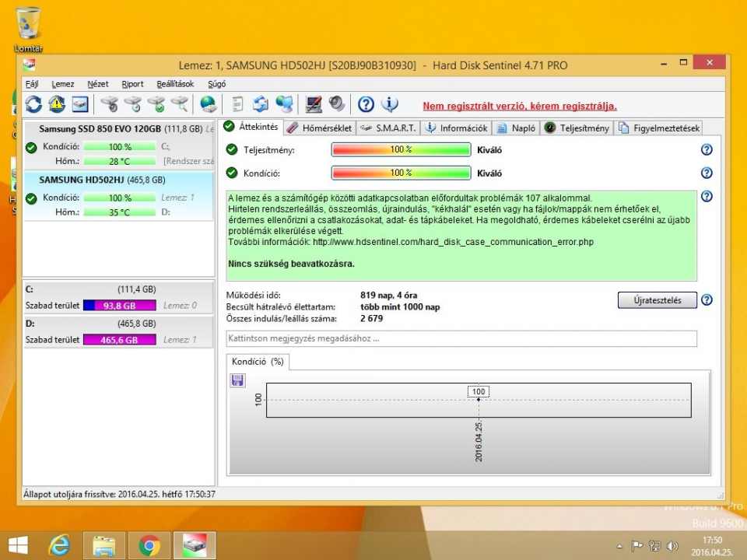Click the blue question mark toolbar icon
The height and width of the screenshot is (560, 747).
[x=366, y=103]
